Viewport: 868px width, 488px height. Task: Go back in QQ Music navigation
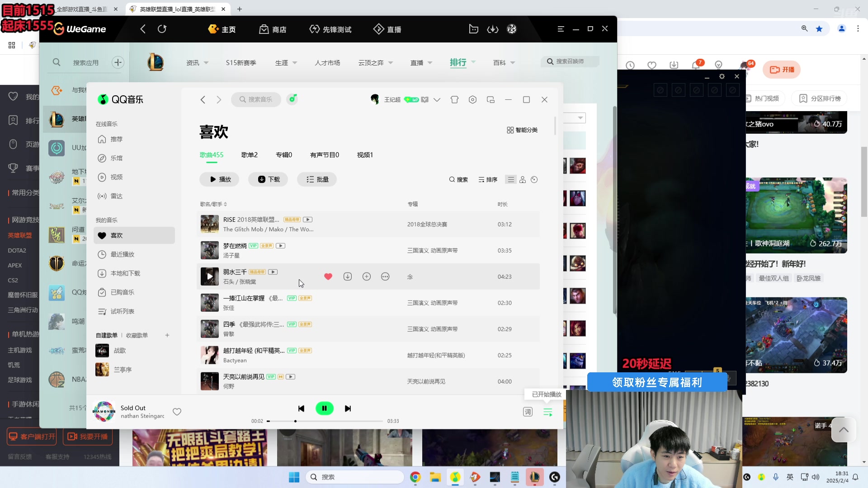coord(203,99)
